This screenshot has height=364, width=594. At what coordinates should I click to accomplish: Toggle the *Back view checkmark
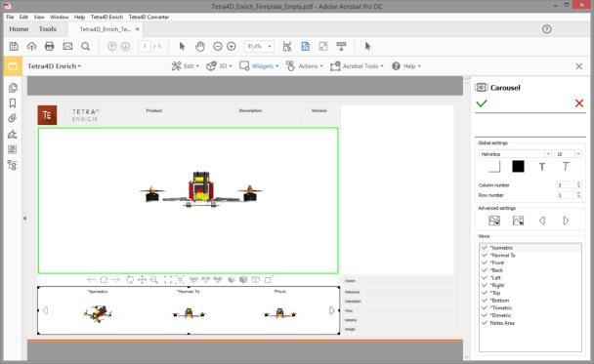485,270
